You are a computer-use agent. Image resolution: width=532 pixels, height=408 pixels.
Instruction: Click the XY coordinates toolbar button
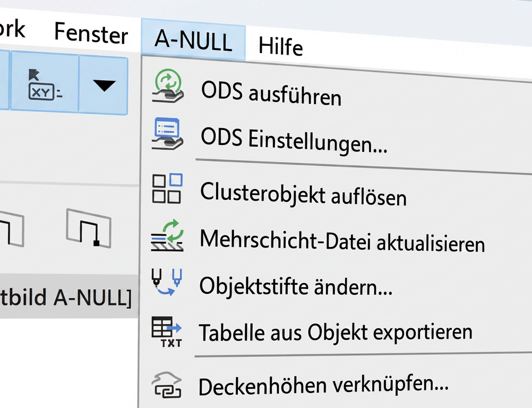point(45,84)
